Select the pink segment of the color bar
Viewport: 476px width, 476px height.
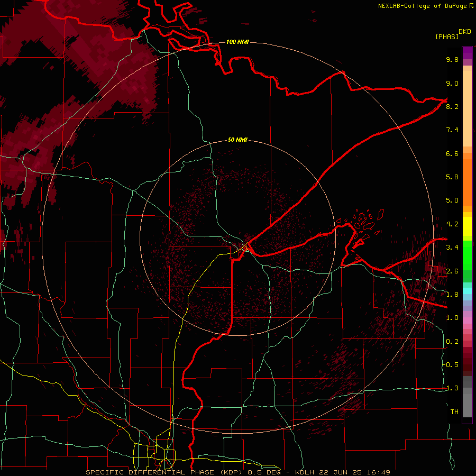[x=467, y=321]
